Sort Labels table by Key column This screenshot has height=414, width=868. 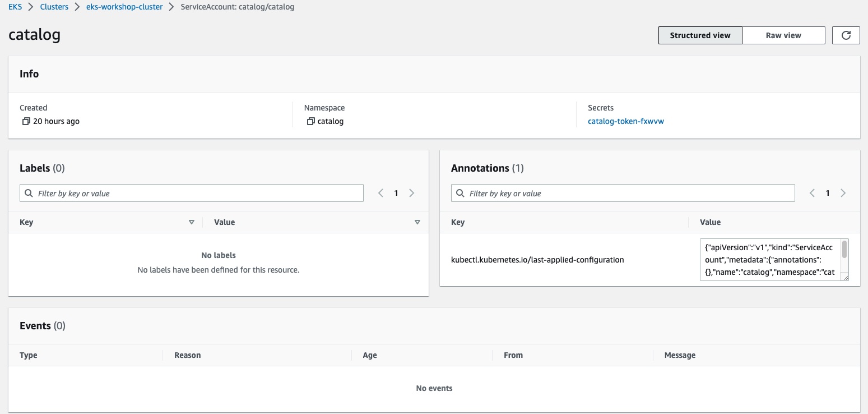pyautogui.click(x=192, y=222)
